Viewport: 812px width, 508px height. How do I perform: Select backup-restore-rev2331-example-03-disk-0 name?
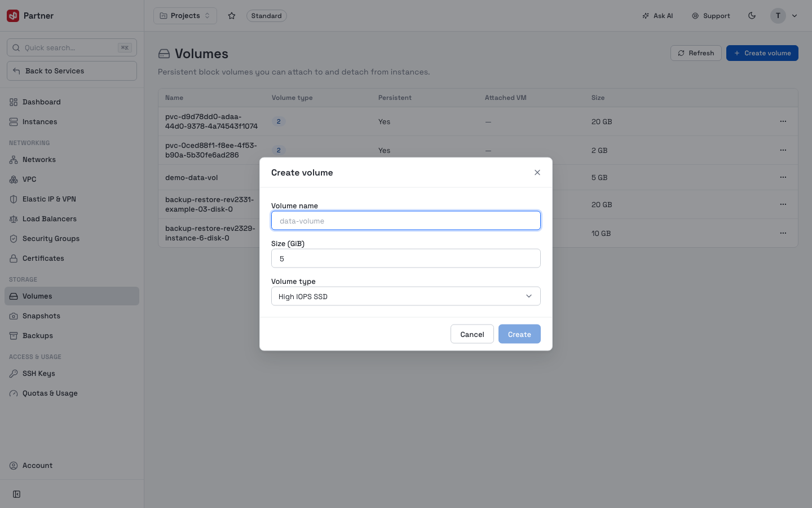click(210, 204)
